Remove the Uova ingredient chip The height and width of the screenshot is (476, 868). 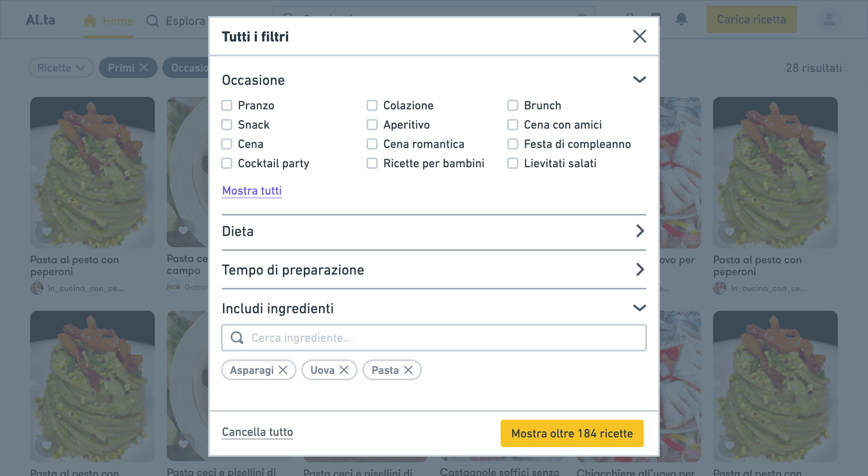coord(344,370)
